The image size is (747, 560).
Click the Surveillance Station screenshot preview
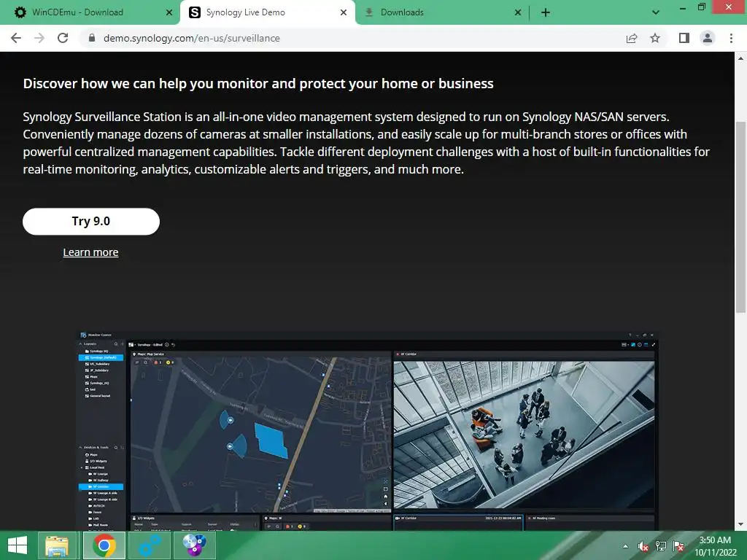[x=368, y=430]
